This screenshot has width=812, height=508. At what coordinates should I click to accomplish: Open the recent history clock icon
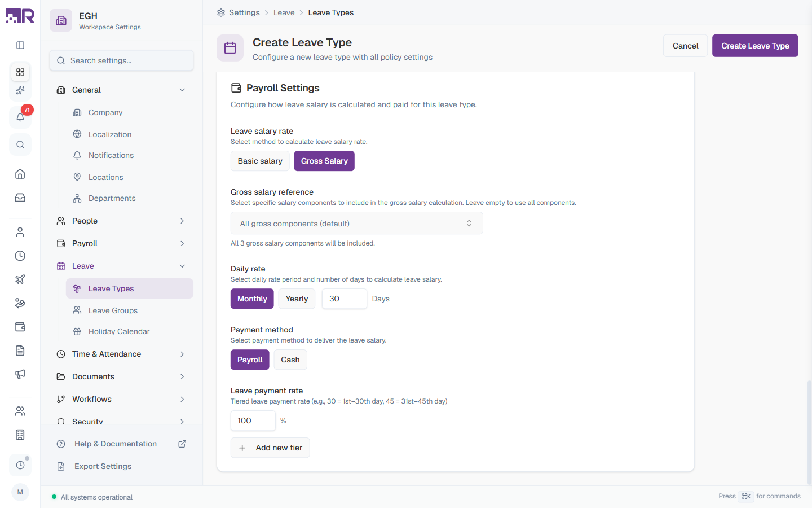point(20,465)
